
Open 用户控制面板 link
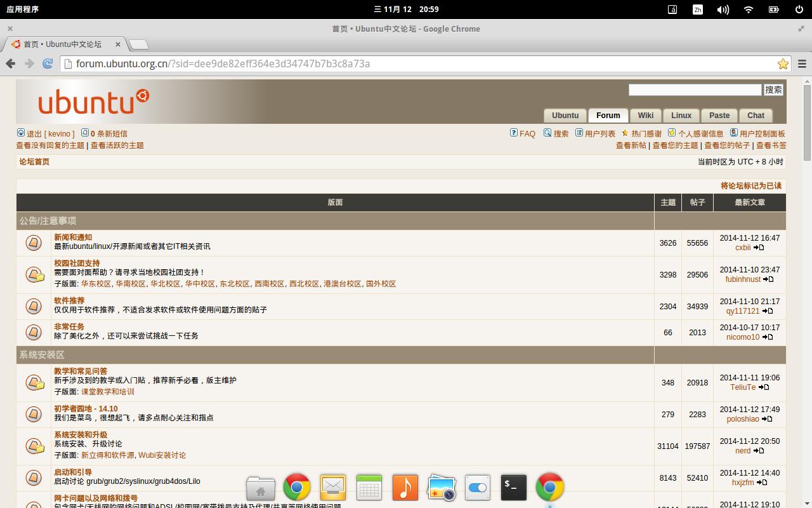(763, 134)
